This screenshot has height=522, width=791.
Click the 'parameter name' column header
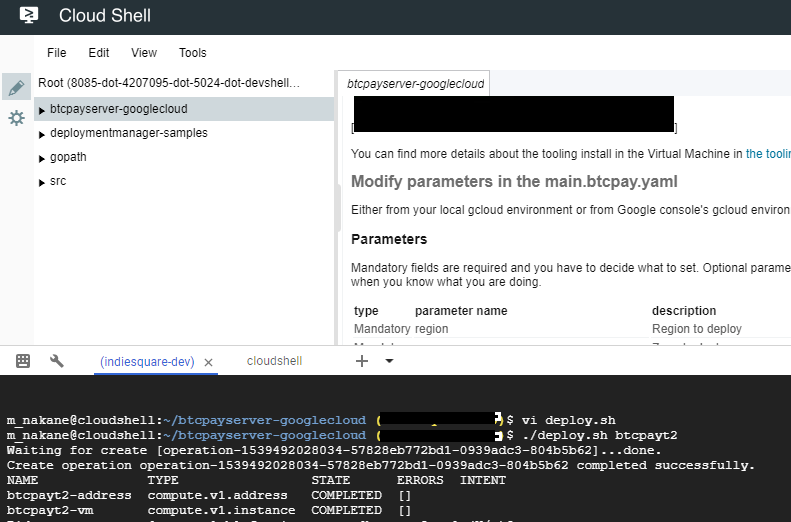[461, 311]
